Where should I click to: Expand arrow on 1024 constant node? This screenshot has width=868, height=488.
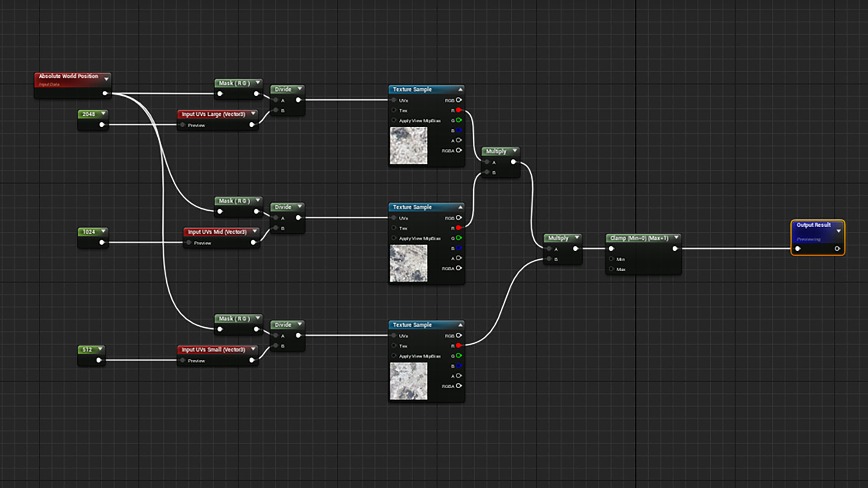pyautogui.click(x=103, y=231)
